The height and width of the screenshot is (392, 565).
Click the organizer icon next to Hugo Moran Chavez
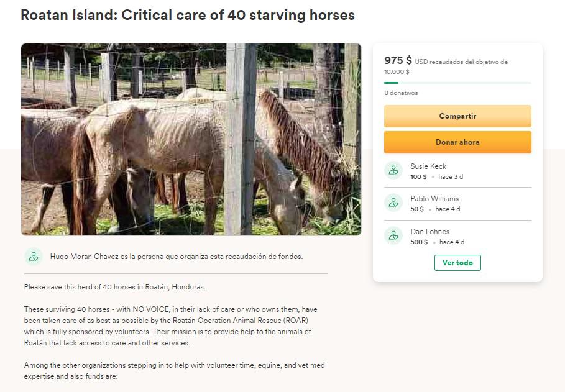click(x=34, y=257)
